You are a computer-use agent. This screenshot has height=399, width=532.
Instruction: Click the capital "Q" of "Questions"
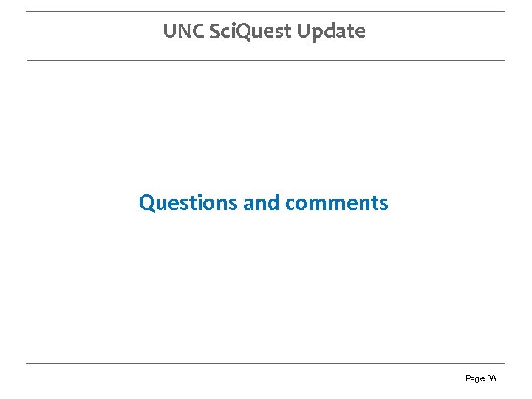(x=146, y=202)
